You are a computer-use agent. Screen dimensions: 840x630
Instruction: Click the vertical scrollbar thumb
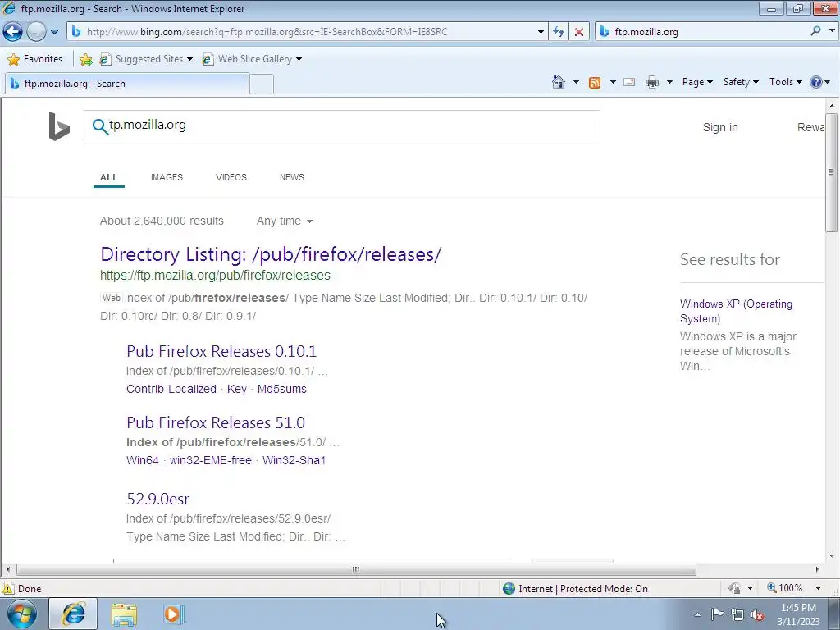(831, 172)
